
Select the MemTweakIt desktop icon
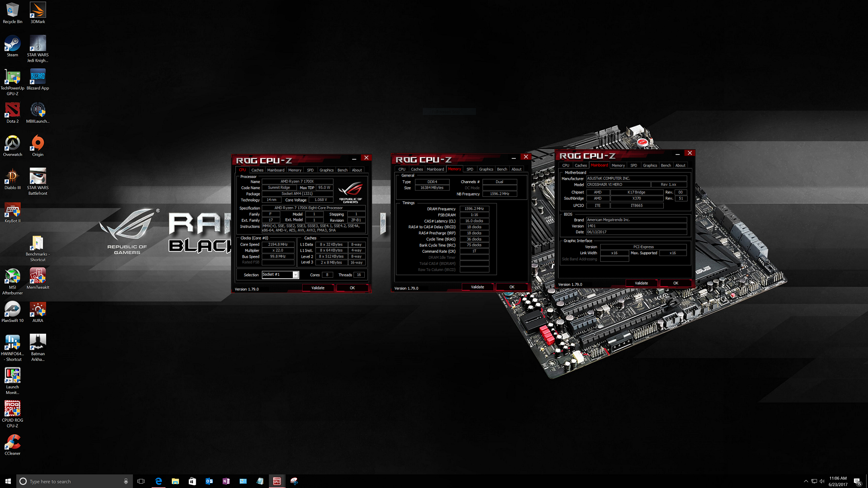click(x=38, y=279)
